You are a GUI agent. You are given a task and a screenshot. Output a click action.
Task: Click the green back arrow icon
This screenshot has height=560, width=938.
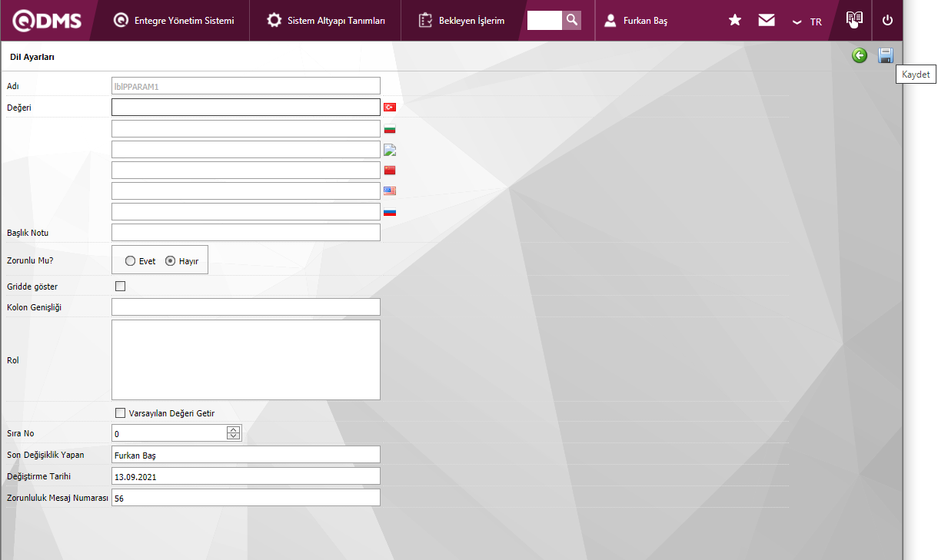tap(860, 55)
